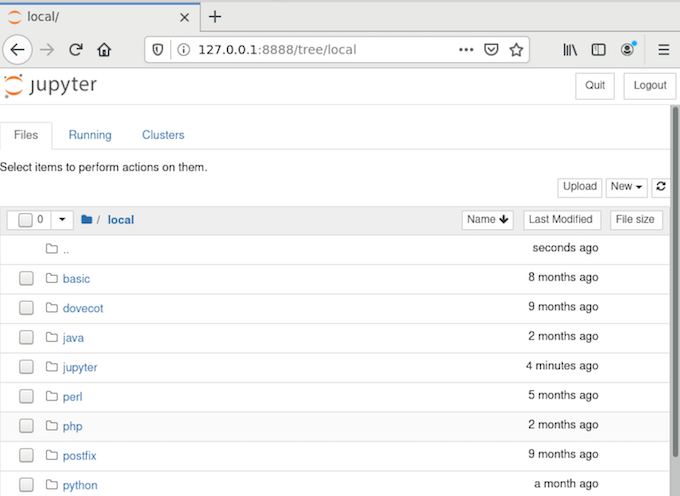The height and width of the screenshot is (496, 680).
Task: Click the Quit button
Action: [x=595, y=86]
